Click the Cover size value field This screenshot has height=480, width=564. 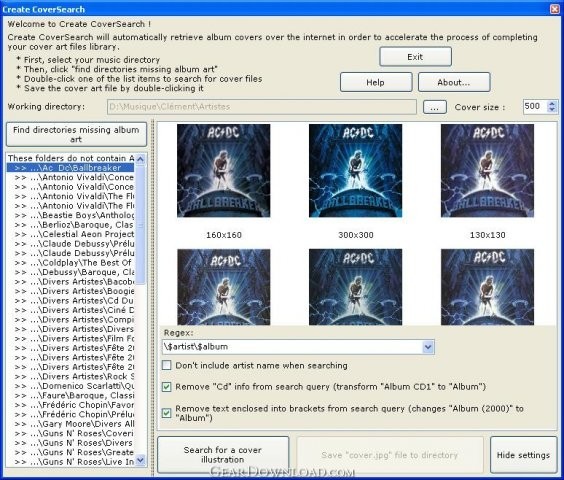point(535,107)
